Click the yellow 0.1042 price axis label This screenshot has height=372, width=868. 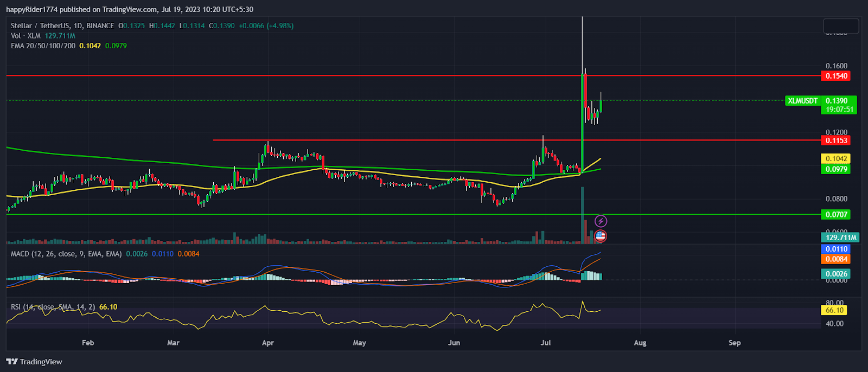837,159
